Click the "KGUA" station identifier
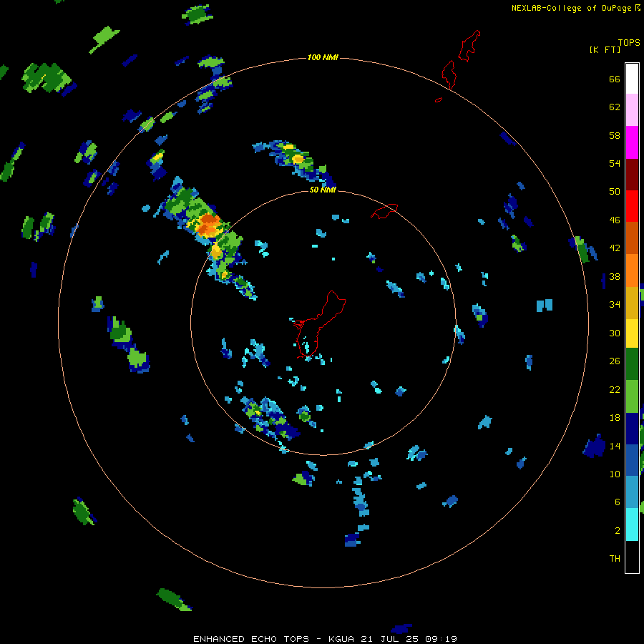644x644 pixels. pos(342,639)
